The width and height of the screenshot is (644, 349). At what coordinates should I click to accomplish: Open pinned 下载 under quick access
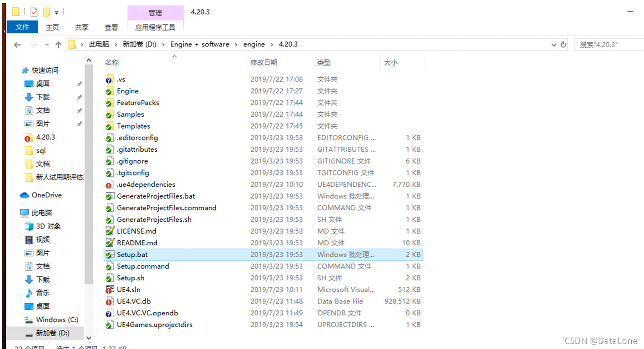coord(37,97)
